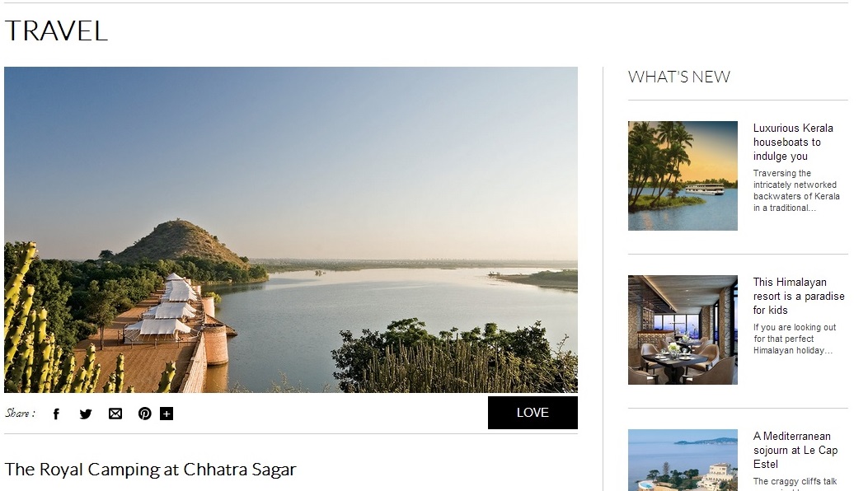Viewport: 868px width, 491px height.
Task: Click the Share label
Action: pos(20,414)
